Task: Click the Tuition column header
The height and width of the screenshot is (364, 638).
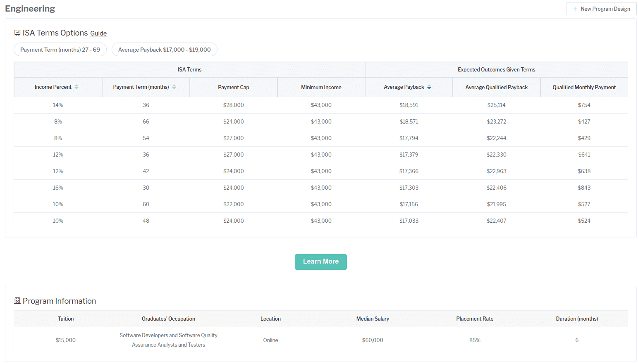Action: tap(66, 319)
